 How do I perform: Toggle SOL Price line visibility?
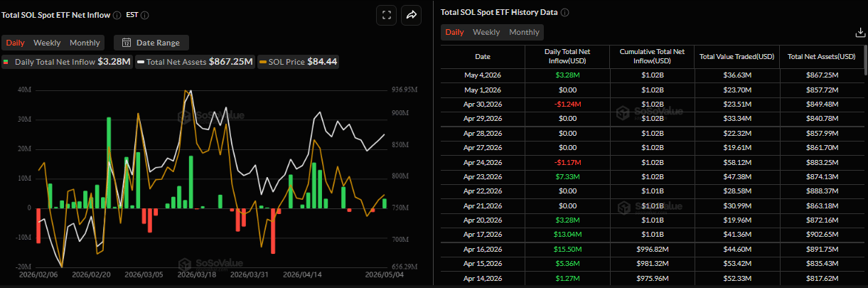click(x=298, y=62)
